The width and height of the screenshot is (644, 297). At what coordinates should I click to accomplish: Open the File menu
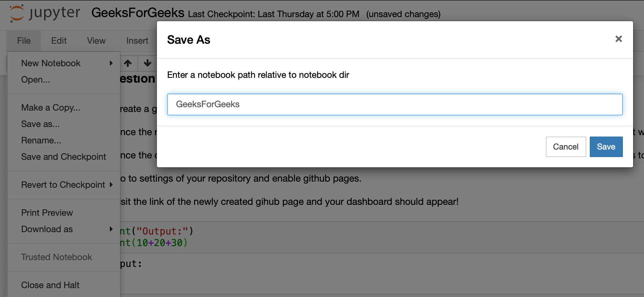[x=24, y=41]
